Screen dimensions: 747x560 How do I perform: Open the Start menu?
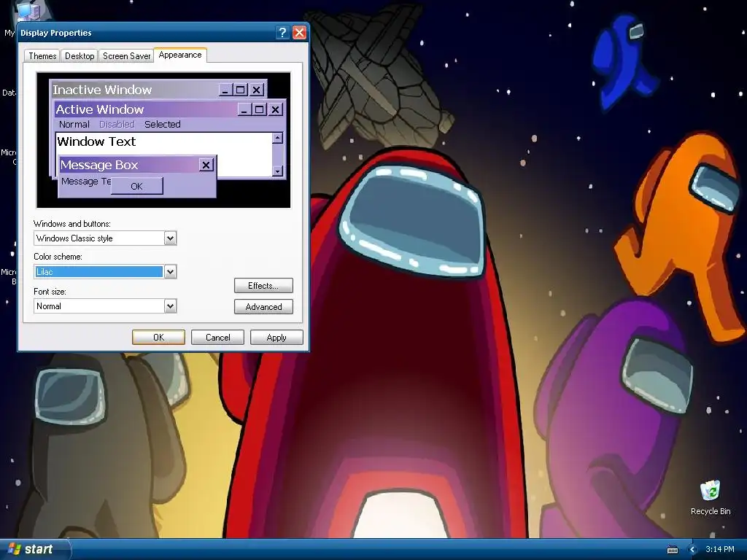click(x=34, y=549)
